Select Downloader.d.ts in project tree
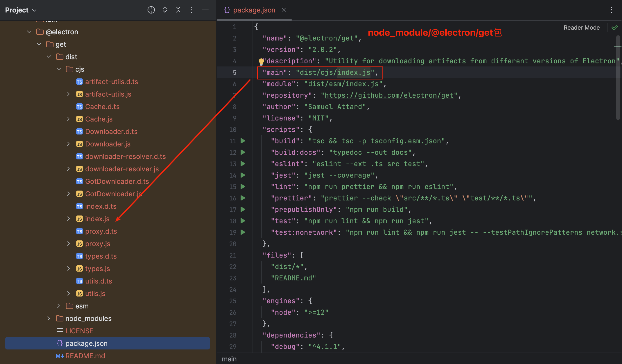622x364 pixels. coord(111,132)
